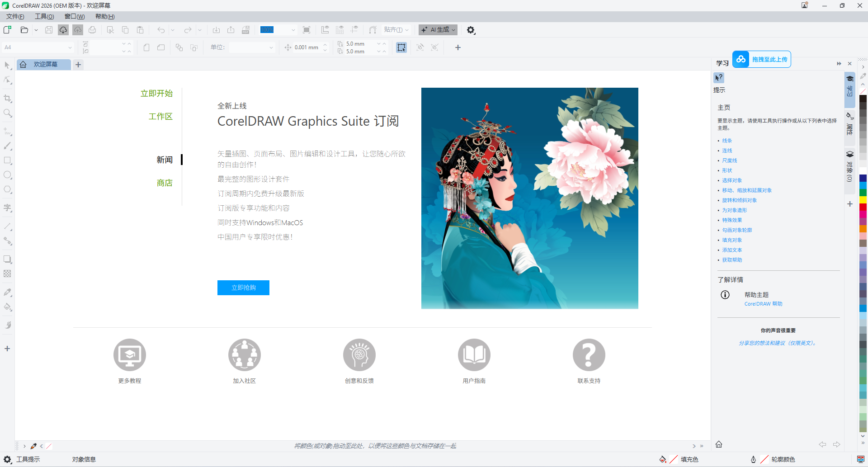The width and height of the screenshot is (868, 467).
Task: Expand the undo history arrow
Action: point(173,30)
